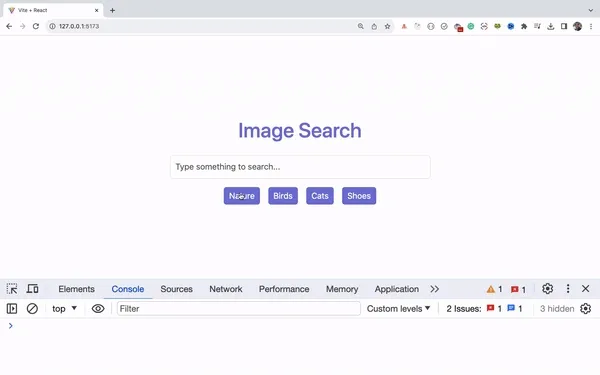Click the address bar URL

point(79,26)
